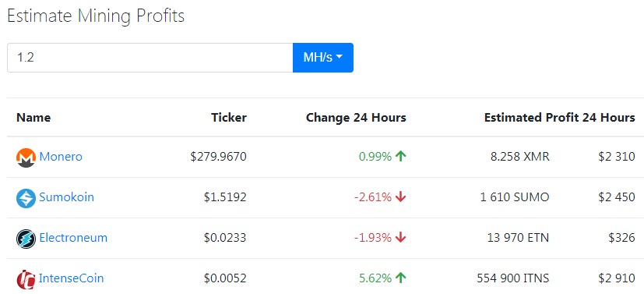Viewport: 644px width, 294px height.
Task: Click the hashrate input field showing 1.2
Action: point(150,58)
